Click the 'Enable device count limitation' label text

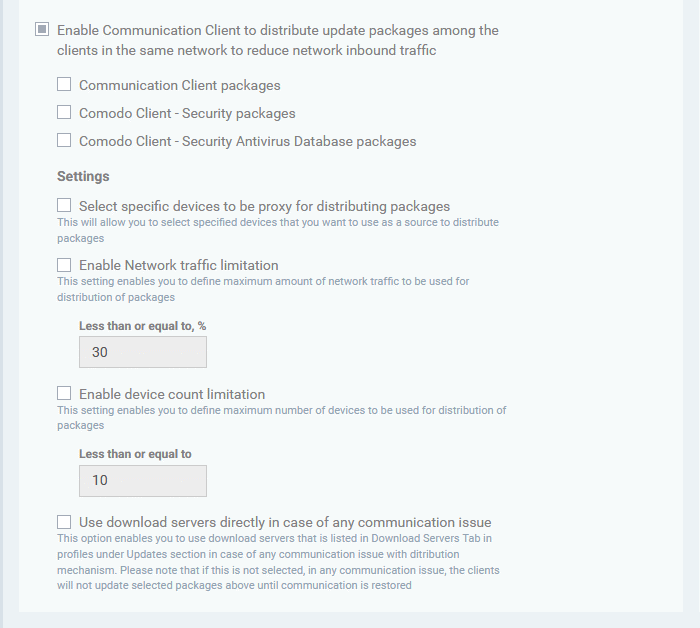(x=172, y=395)
